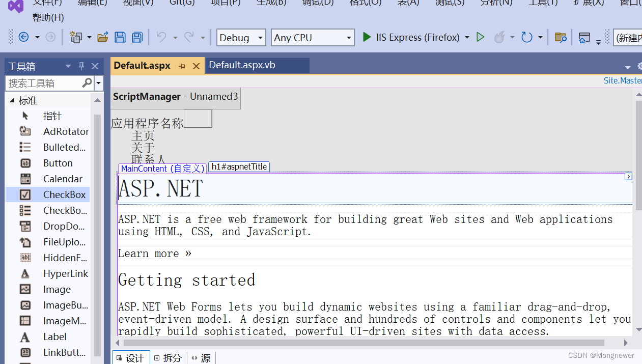
Task: Open the toolbox search options dropdown
Action: [99, 83]
